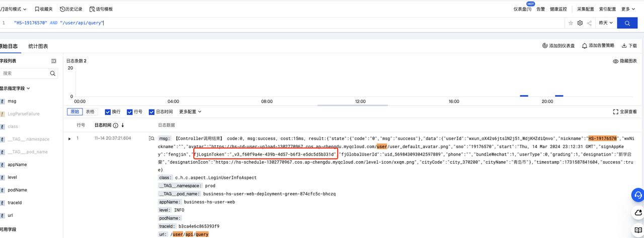
Task: Click info icon next to 日志时间 header
Action: click(116, 125)
